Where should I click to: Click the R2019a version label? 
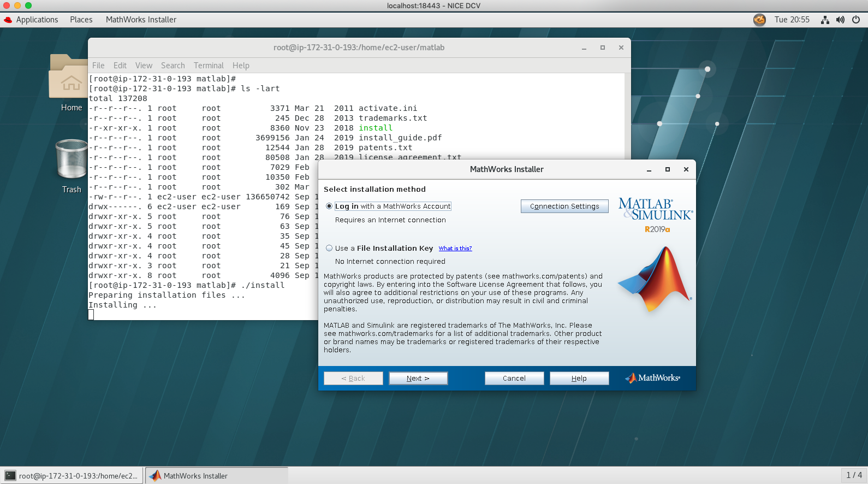(657, 229)
